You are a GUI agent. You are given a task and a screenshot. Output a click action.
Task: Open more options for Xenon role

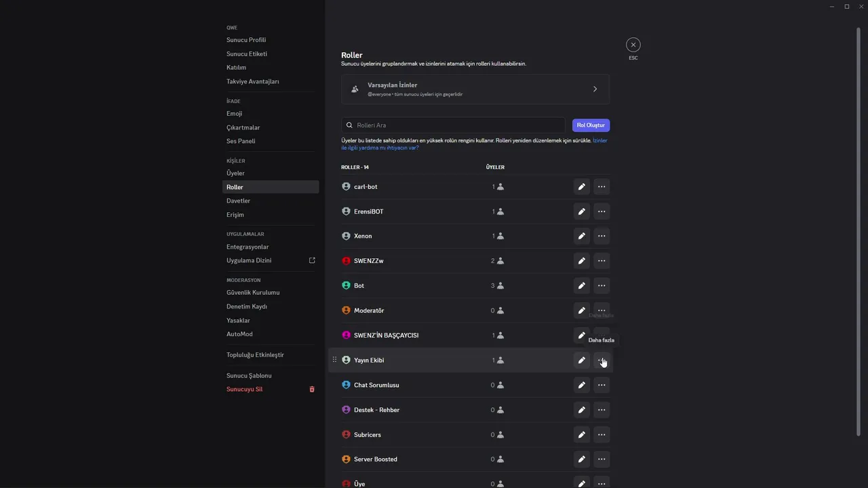pyautogui.click(x=601, y=236)
